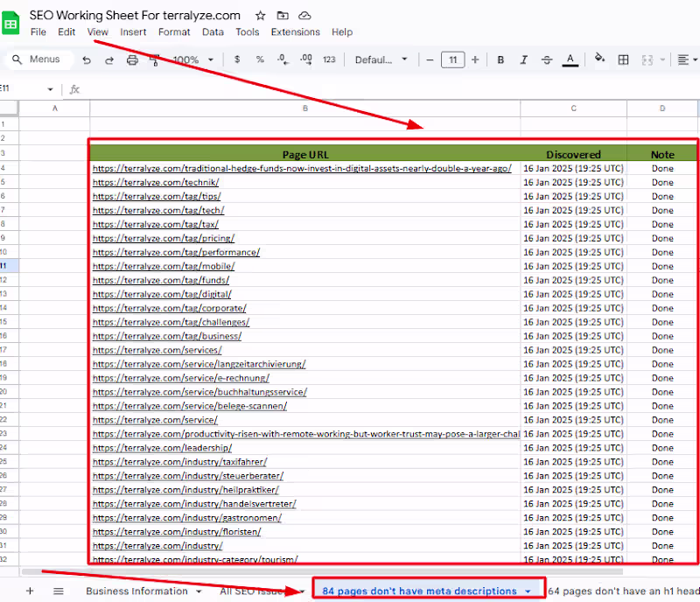Screen dimensions: 700x602
Task: Open the font family dropdown
Action: pos(381,59)
